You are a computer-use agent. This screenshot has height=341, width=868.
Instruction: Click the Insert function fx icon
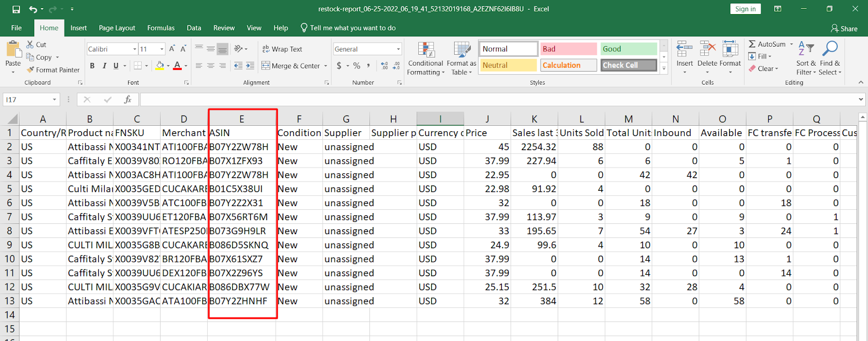pyautogui.click(x=127, y=100)
